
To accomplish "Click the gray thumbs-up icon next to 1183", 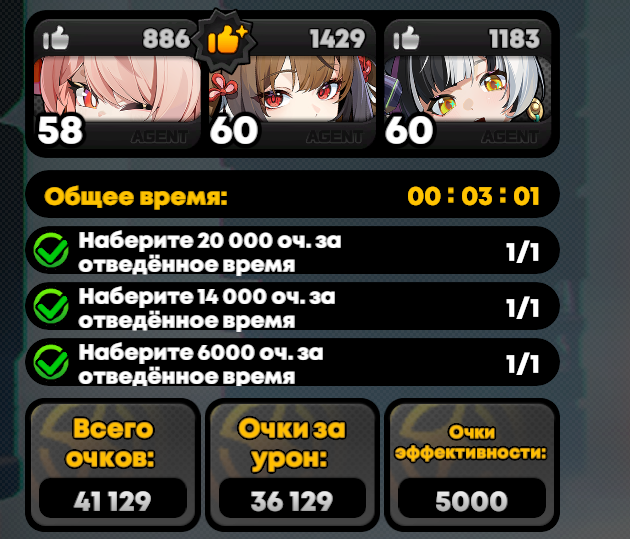I will click(x=406, y=38).
